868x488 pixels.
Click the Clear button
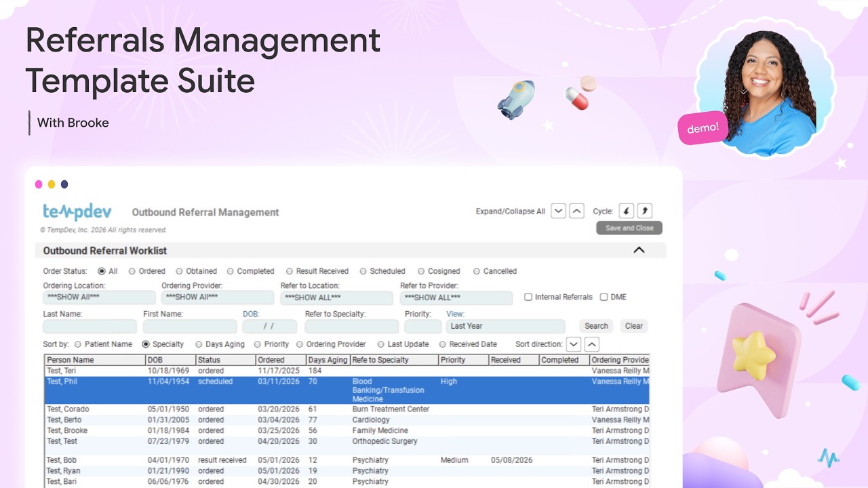coord(634,326)
